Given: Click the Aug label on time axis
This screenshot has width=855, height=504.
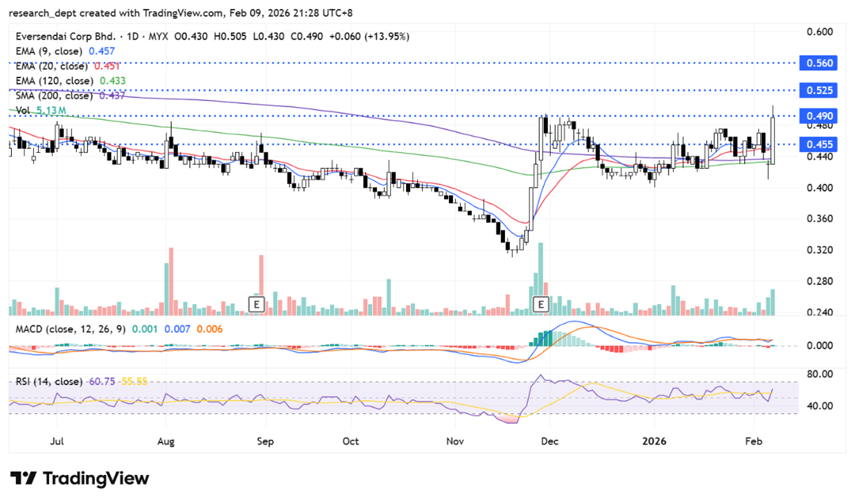Looking at the screenshot, I should pyautogui.click(x=166, y=440).
